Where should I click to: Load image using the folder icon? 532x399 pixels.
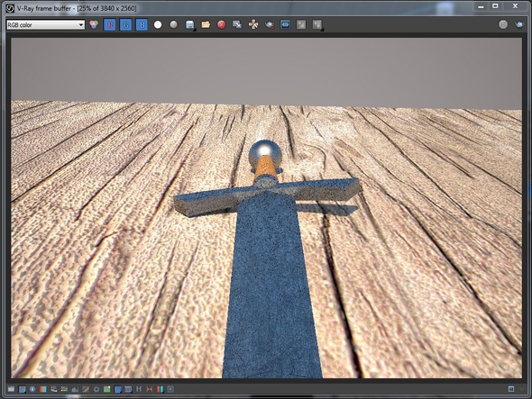pos(206,24)
